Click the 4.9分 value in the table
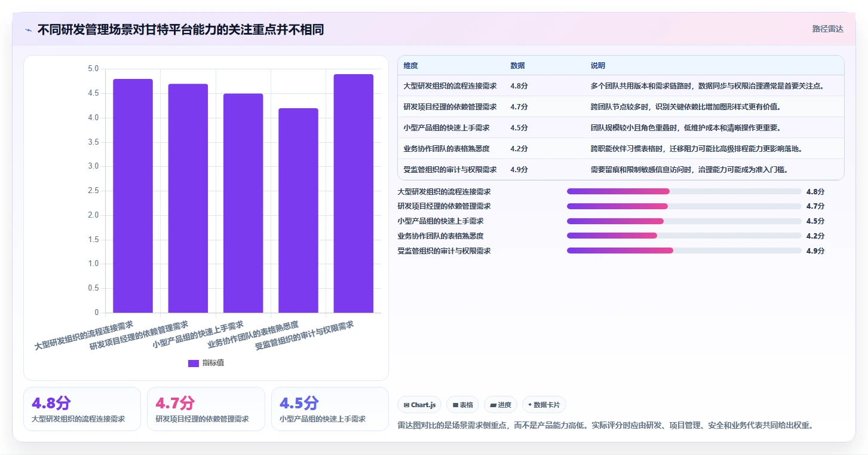This screenshot has width=868, height=455. pos(519,170)
